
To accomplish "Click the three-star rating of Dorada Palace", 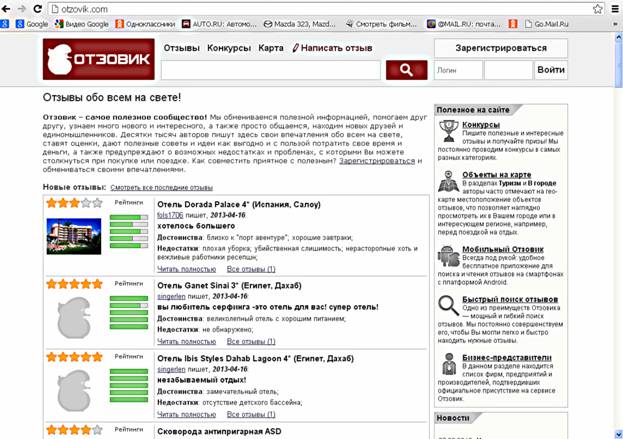I will 74,203.
